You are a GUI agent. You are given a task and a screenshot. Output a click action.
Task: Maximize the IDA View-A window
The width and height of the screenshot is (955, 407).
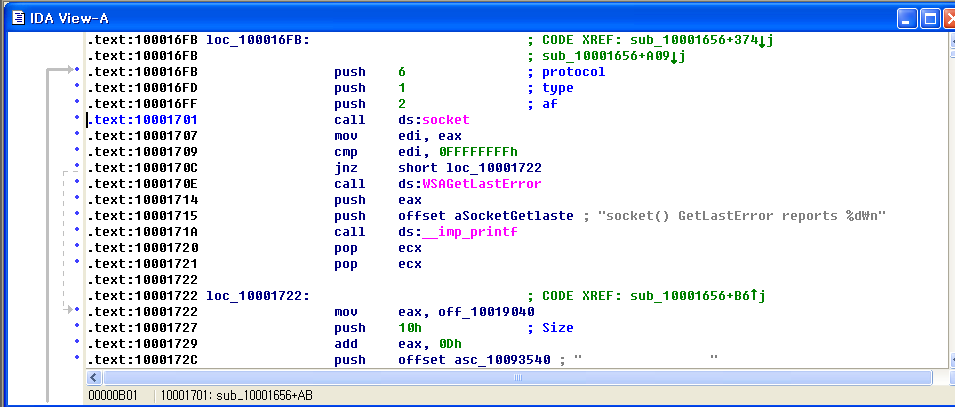click(x=930, y=19)
